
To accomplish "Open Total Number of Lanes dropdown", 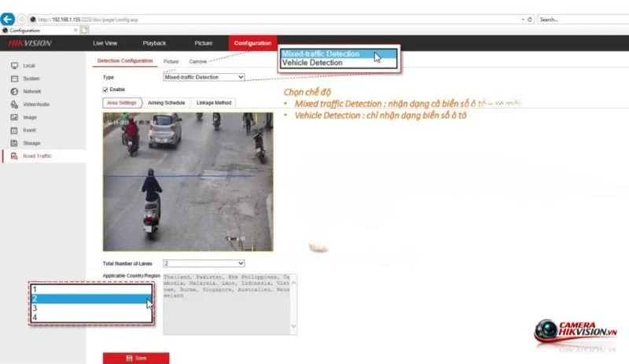I will click(x=204, y=263).
